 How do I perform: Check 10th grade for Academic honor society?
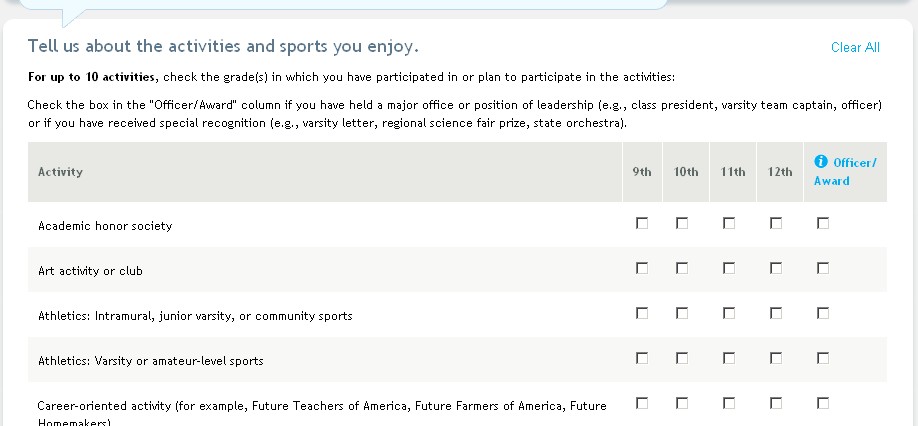[682, 223]
